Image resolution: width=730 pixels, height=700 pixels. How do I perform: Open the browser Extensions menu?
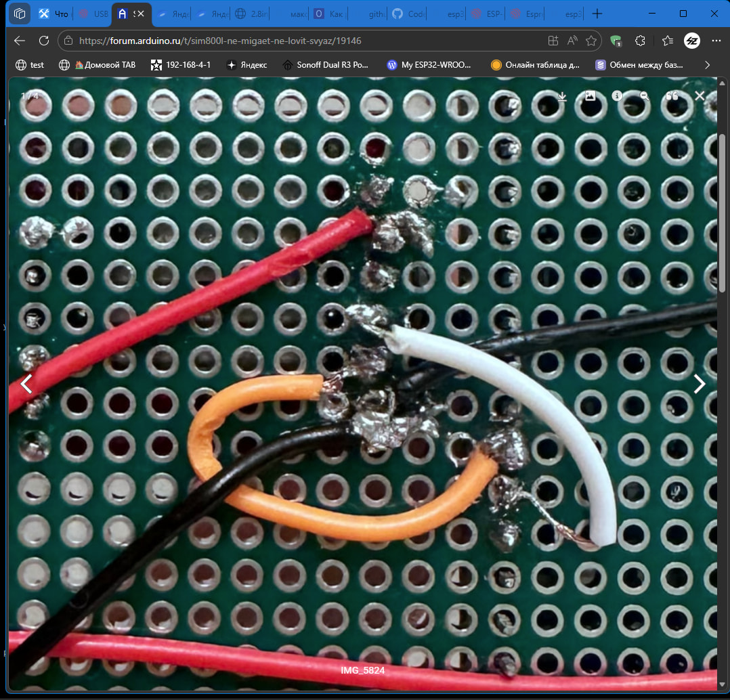point(640,41)
